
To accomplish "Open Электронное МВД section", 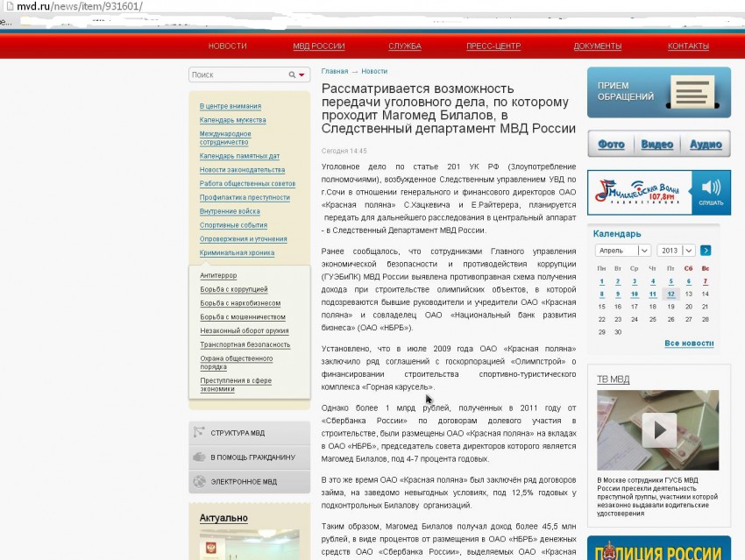I will (x=249, y=482).
